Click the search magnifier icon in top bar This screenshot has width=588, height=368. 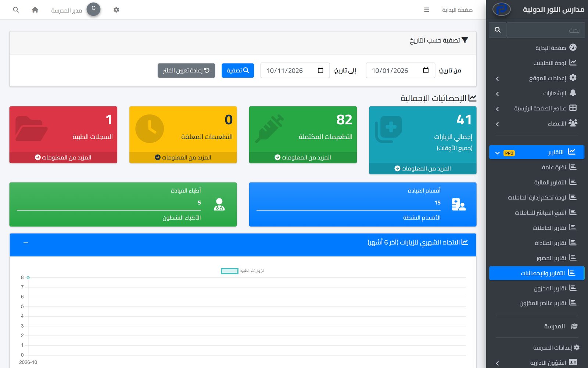click(16, 10)
